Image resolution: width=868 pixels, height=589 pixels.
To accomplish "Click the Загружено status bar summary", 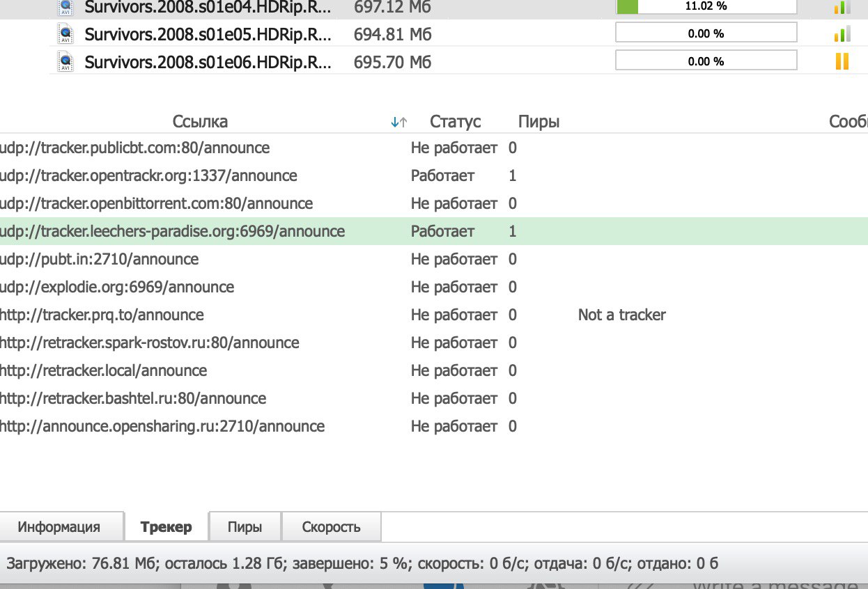I will (x=362, y=564).
